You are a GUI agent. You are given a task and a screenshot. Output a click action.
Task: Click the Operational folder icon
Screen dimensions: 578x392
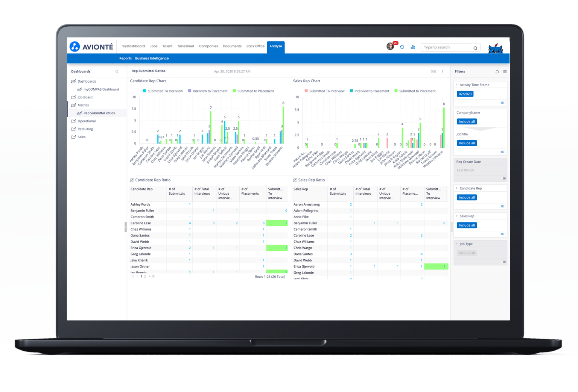[x=74, y=121]
